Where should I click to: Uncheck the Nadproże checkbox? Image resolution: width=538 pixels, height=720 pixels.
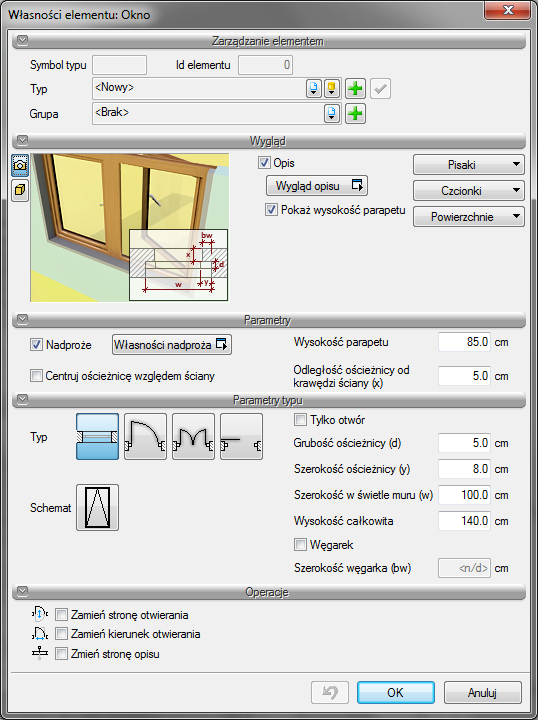[x=36, y=345]
